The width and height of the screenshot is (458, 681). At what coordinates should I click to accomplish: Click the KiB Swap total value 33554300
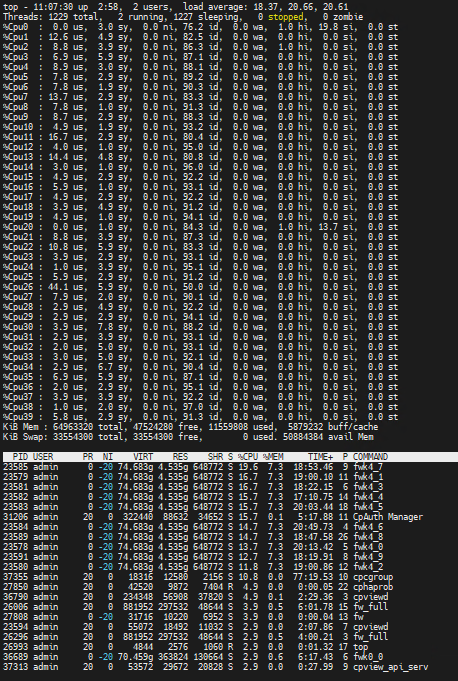point(73,436)
